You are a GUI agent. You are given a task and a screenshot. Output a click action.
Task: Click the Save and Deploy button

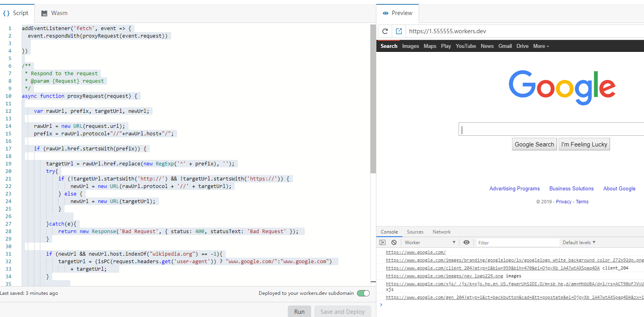pos(342,311)
